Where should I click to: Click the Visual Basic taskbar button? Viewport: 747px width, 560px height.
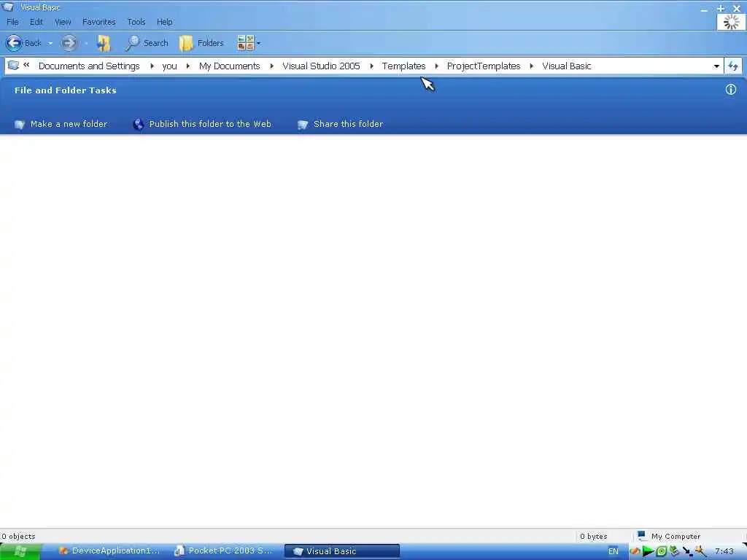coord(341,551)
